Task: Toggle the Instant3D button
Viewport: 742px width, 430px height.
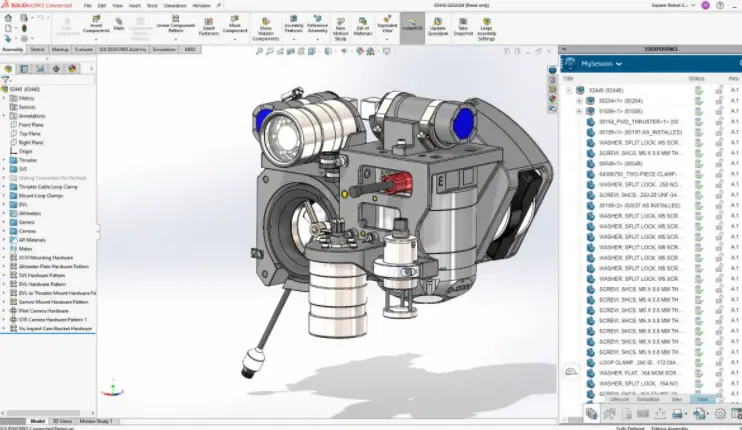Action: 412,25
